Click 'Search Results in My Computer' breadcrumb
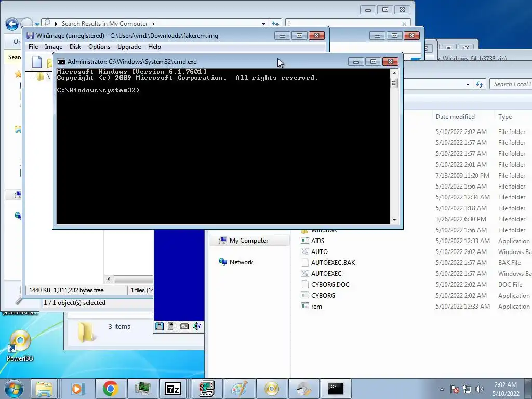 coord(104,24)
